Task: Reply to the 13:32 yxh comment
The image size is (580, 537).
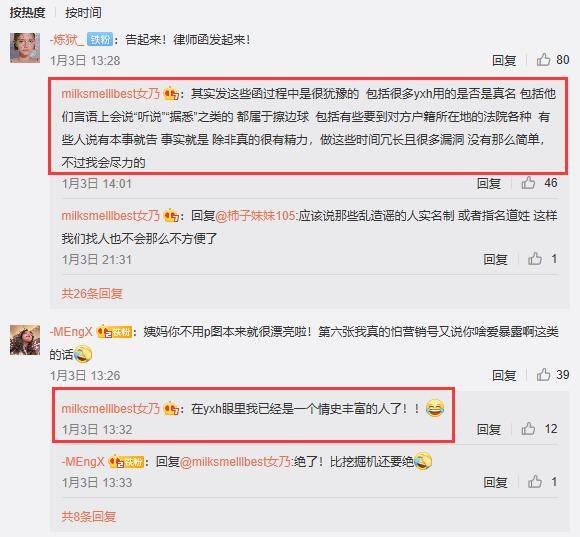Action: (489, 429)
